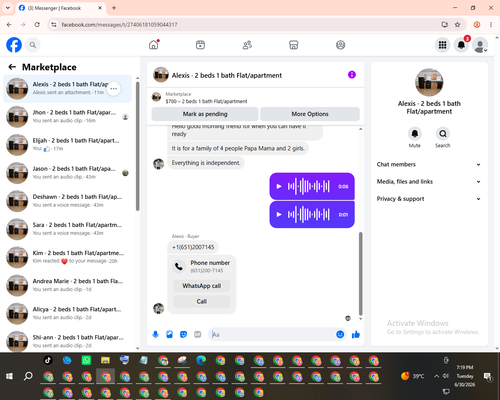Open the Sara conversation
The image size is (500, 400).
click(x=67, y=229)
